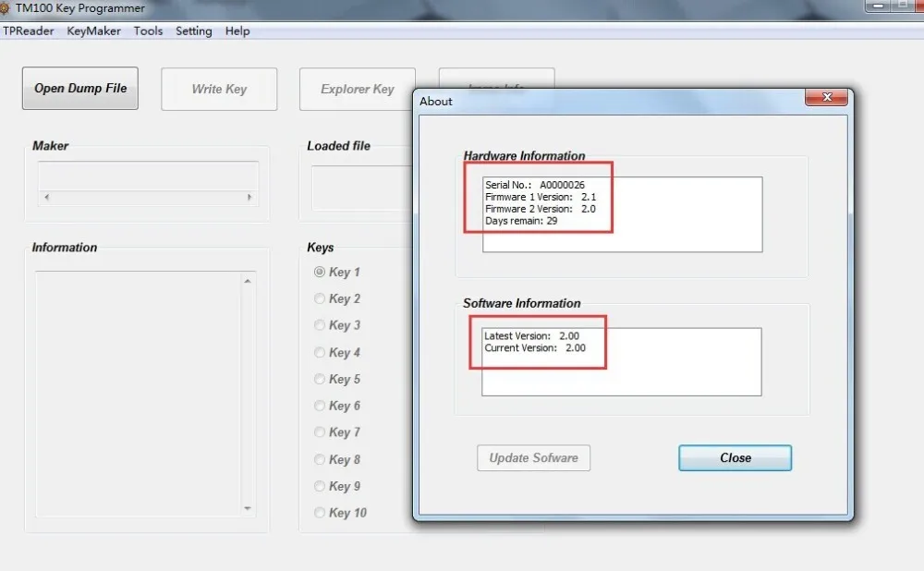Open the Help menu
This screenshot has height=571, width=924.
pos(237,30)
